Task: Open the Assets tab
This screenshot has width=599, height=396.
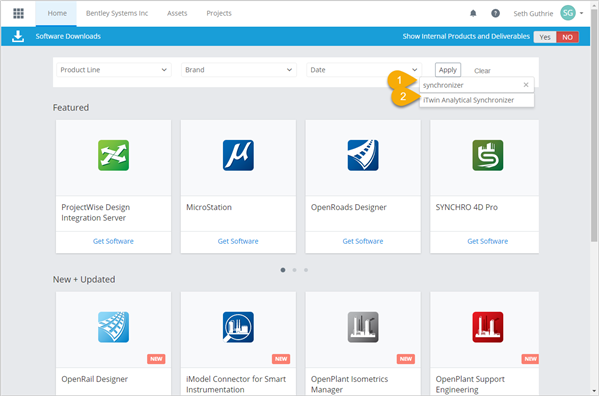Action: 177,13
